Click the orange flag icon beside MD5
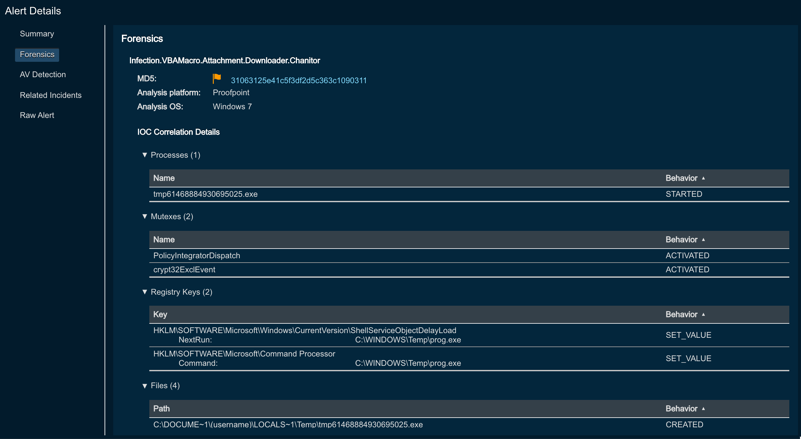801x439 pixels. pyautogui.click(x=217, y=79)
